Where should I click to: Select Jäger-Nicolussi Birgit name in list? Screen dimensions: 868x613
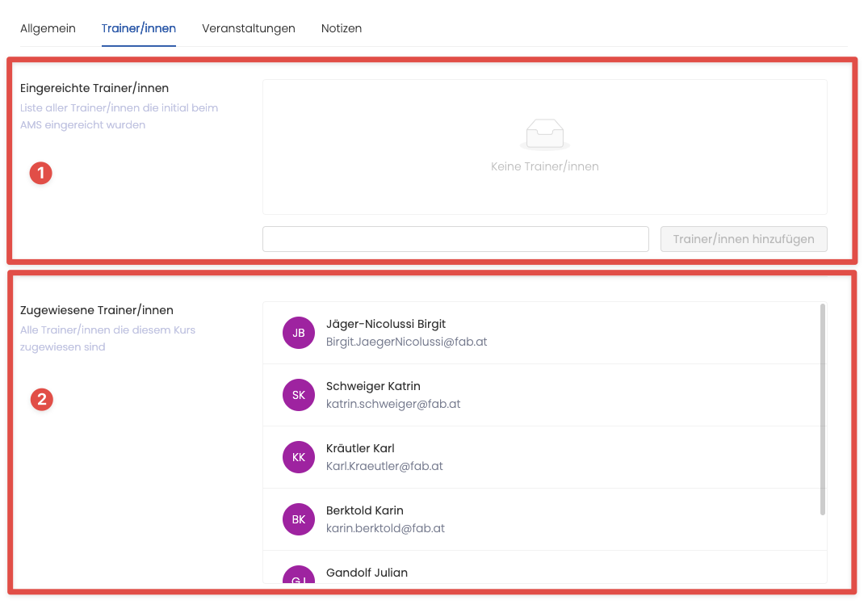(x=386, y=324)
